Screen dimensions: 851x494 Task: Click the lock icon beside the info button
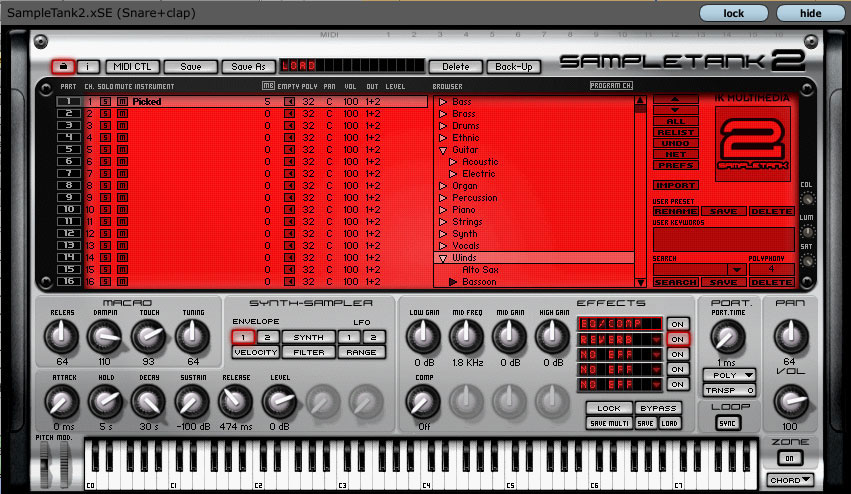pos(62,66)
